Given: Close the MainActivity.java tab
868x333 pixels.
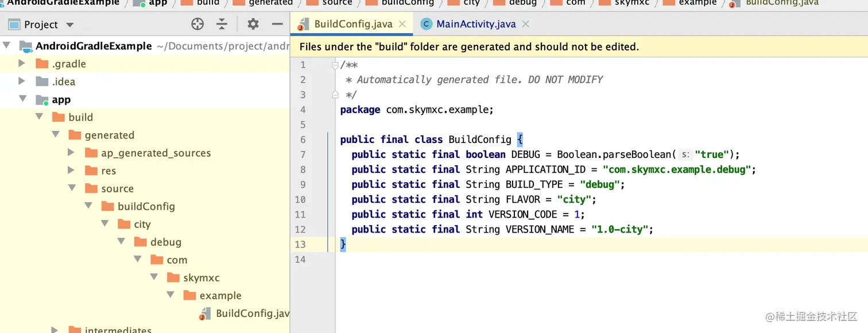Looking at the screenshot, I should click(525, 24).
